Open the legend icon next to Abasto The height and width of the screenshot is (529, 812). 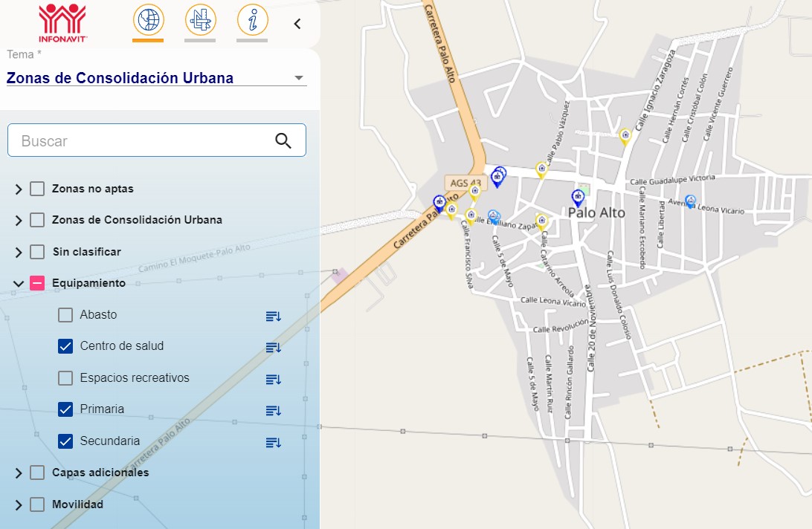pyautogui.click(x=274, y=317)
